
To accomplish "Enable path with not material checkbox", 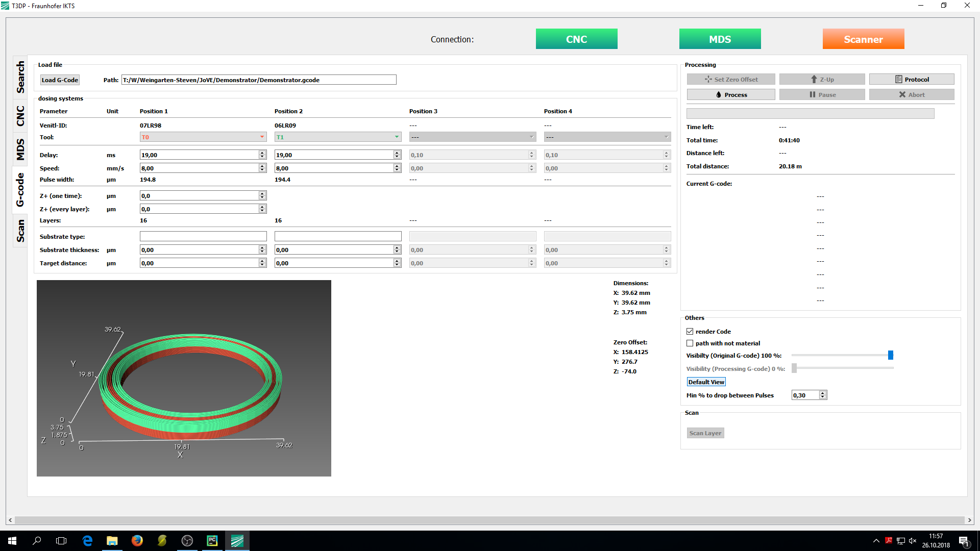I will [690, 343].
